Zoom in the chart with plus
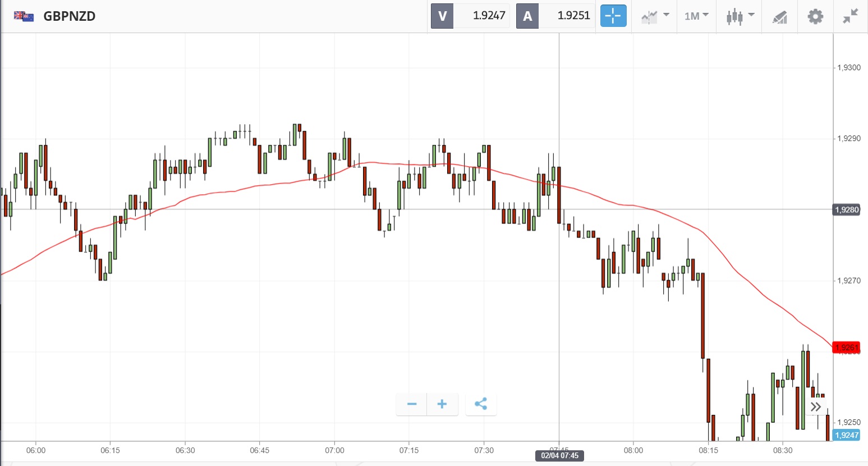Viewport: 868px width, 466px height. 442,404
